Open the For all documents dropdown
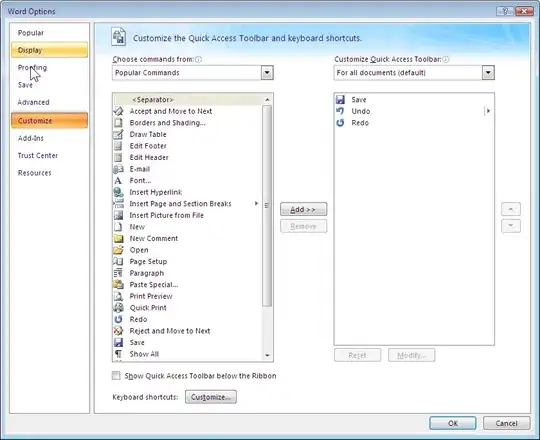Image resolution: width=540 pixels, height=440 pixels. [x=488, y=73]
